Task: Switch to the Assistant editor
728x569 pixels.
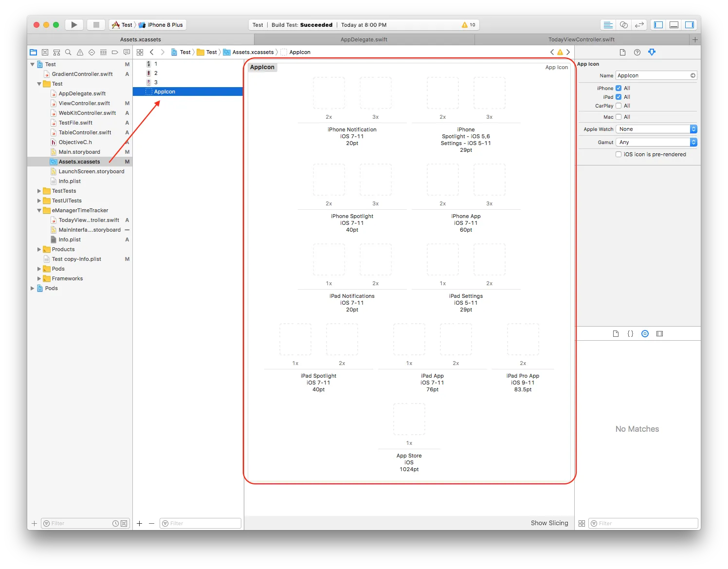Action: (x=623, y=25)
